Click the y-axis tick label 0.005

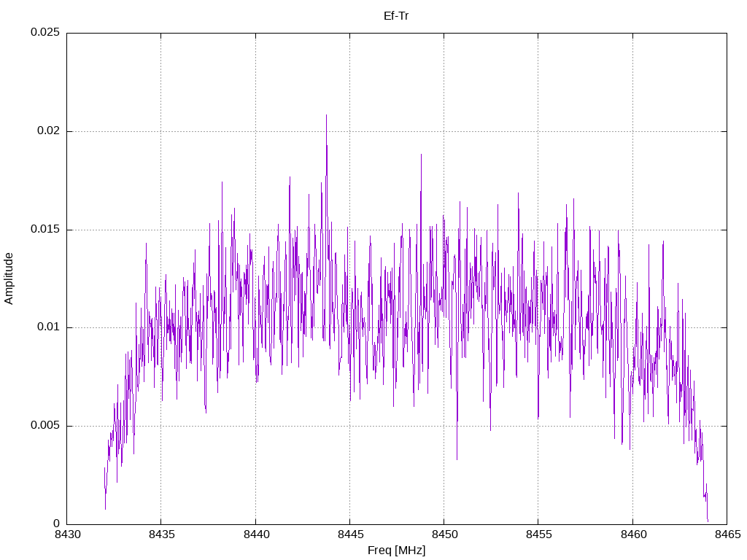pyautogui.click(x=45, y=425)
